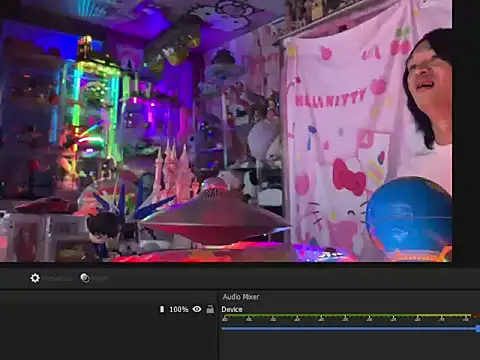Click the 100% battery level text
Viewport: 480px width, 360px height.
179,309
